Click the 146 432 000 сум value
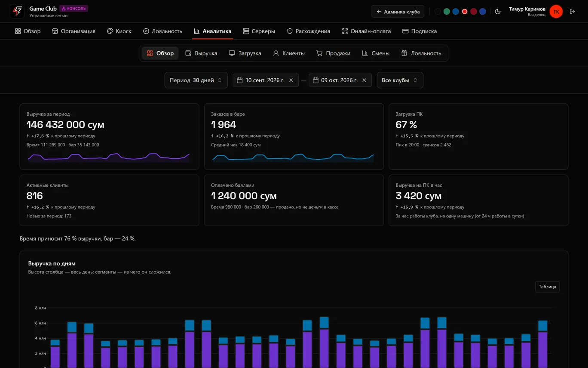The image size is (588, 368). [x=65, y=125]
